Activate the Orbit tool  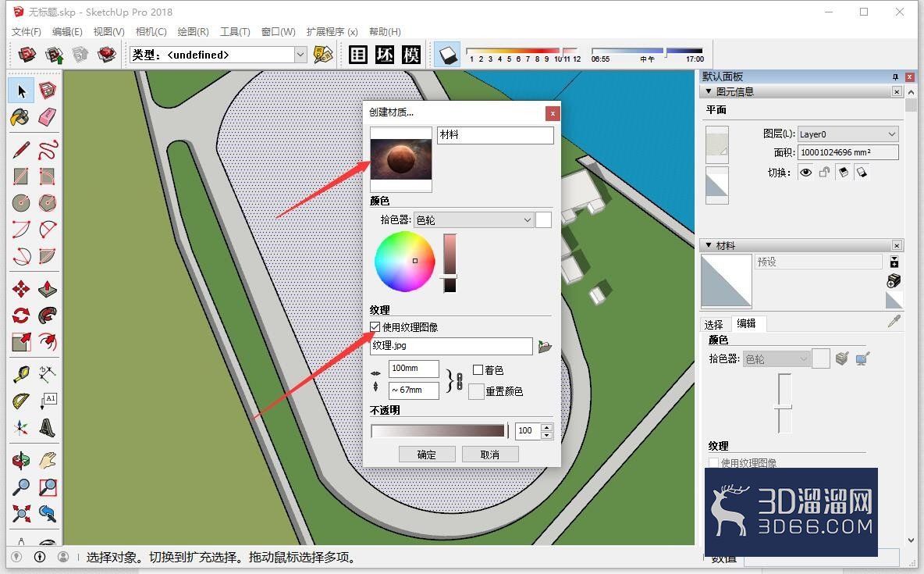click(20, 460)
